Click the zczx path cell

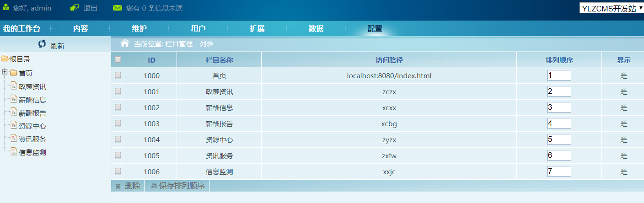click(x=389, y=91)
